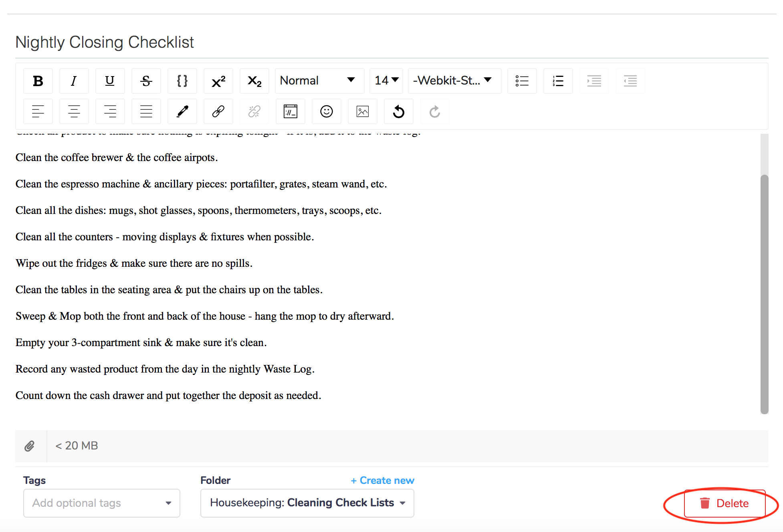The image size is (783, 532).
Task: Insert a hyperlink with link icon
Action: 218,111
